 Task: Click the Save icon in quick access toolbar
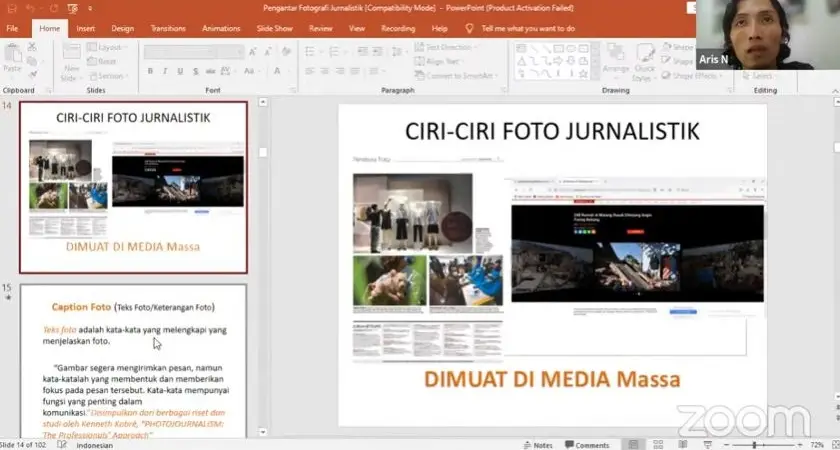pyautogui.click(x=12, y=9)
